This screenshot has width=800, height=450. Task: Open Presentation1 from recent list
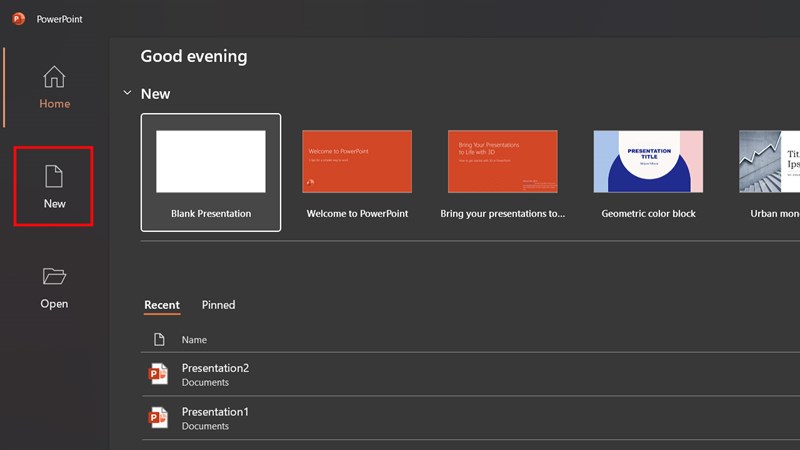coord(215,412)
